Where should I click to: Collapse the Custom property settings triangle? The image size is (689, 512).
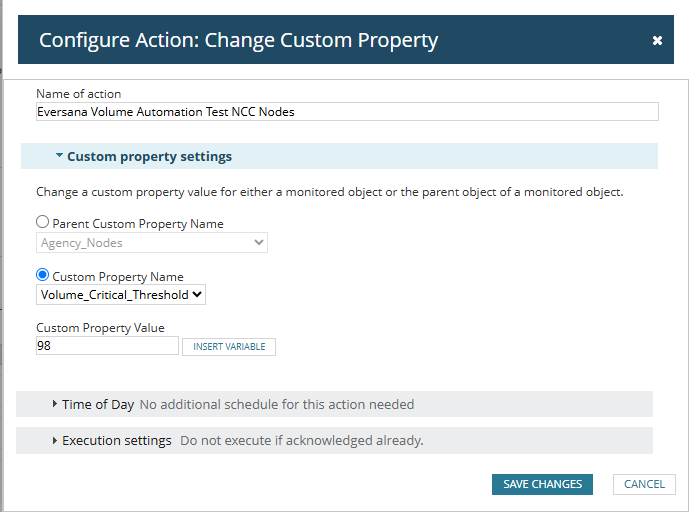pos(59,156)
